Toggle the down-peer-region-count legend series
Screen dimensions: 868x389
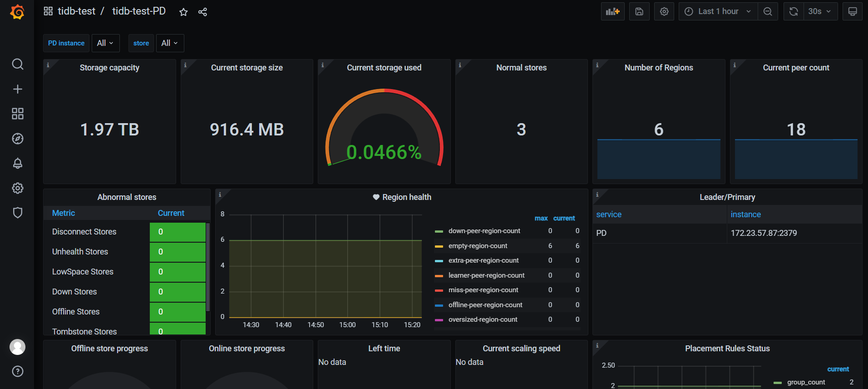(x=484, y=231)
